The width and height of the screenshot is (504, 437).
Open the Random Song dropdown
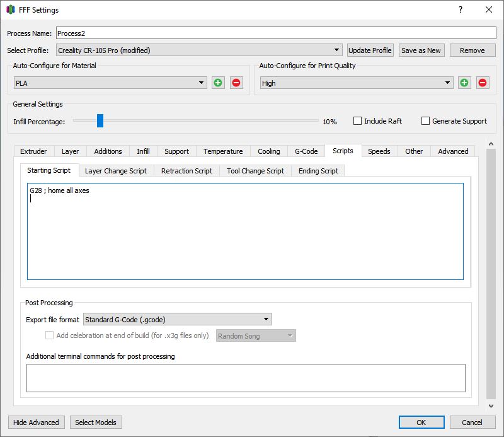pyautogui.click(x=256, y=335)
